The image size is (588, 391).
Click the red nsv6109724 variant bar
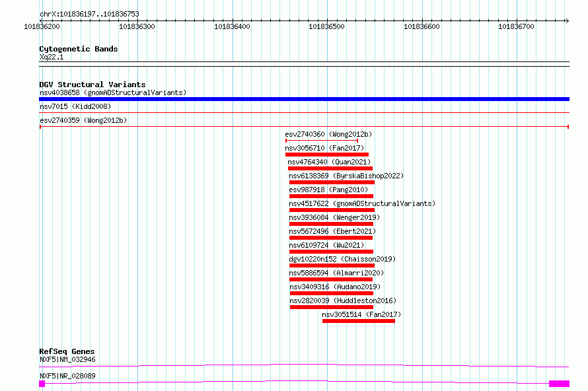331,252
